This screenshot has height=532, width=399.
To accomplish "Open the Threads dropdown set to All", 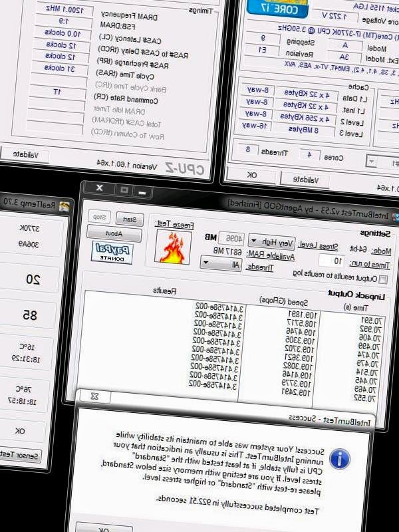I will pos(221,263).
